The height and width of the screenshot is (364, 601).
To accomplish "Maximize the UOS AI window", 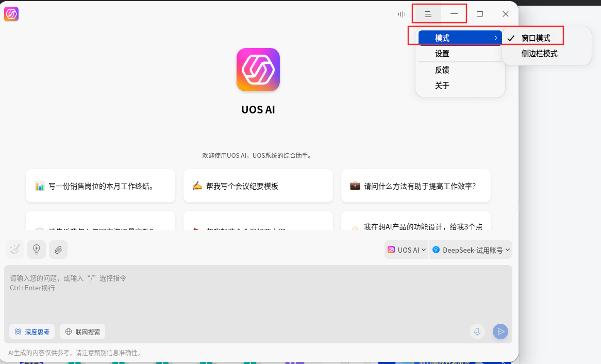I will coord(480,14).
